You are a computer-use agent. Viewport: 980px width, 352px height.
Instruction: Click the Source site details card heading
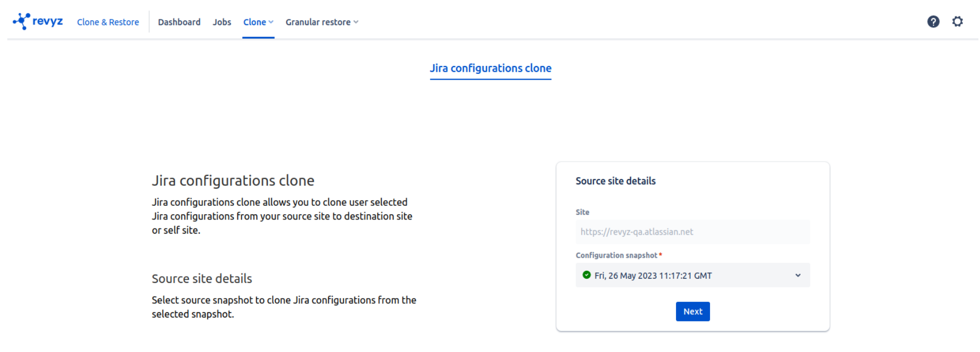click(x=615, y=181)
